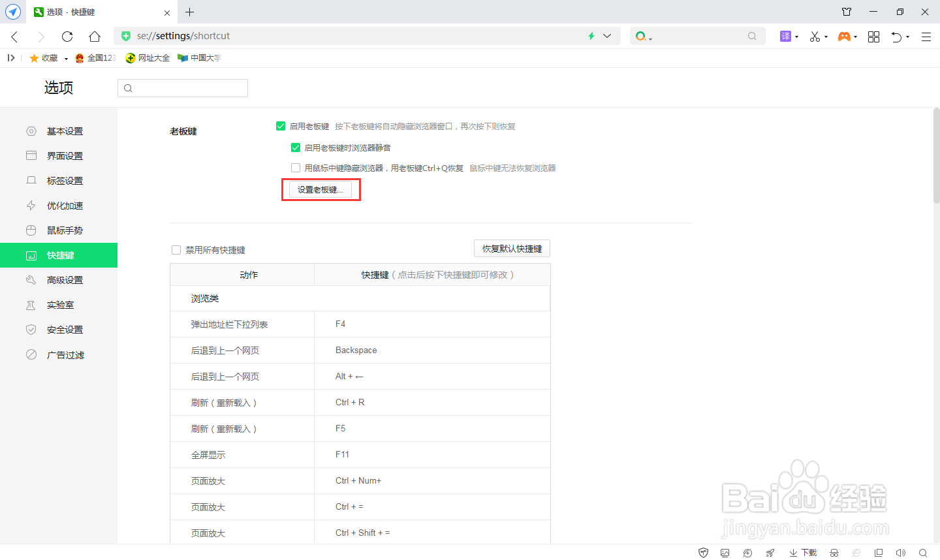Open the home page via house icon
Image resolution: width=940 pixels, height=560 pixels.
tap(95, 37)
